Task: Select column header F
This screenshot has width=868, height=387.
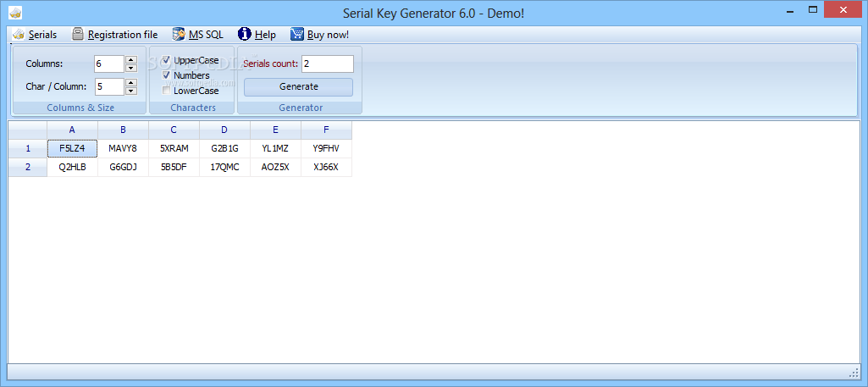Action: (327, 130)
